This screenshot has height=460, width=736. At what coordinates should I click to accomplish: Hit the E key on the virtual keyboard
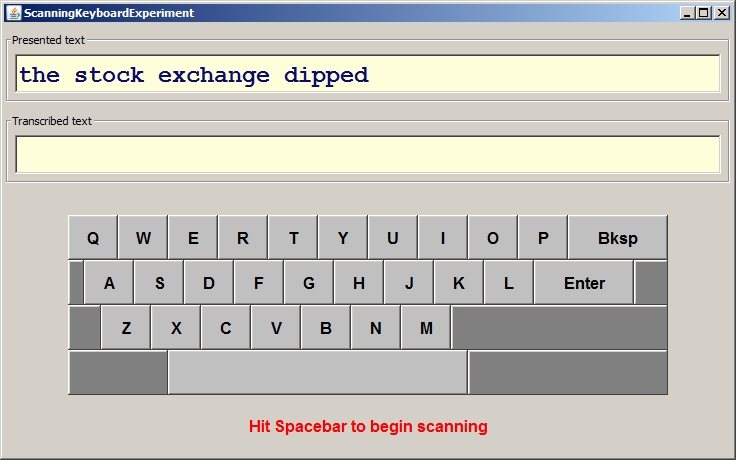point(193,238)
